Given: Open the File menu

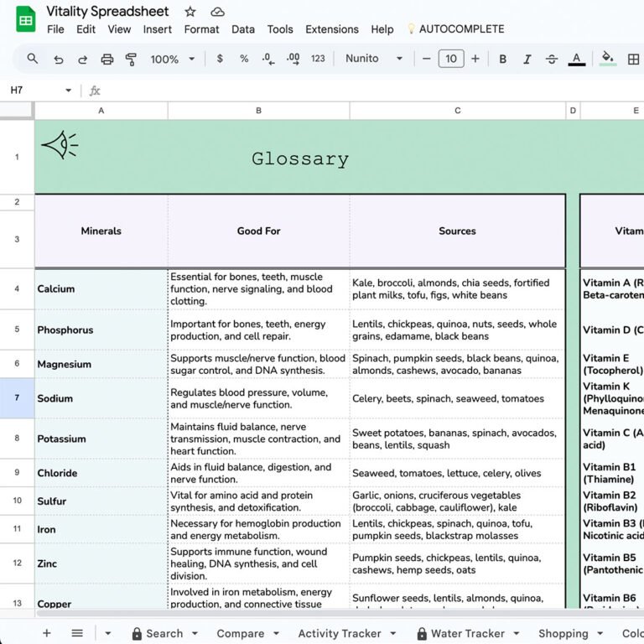Looking at the screenshot, I should click(x=55, y=29).
